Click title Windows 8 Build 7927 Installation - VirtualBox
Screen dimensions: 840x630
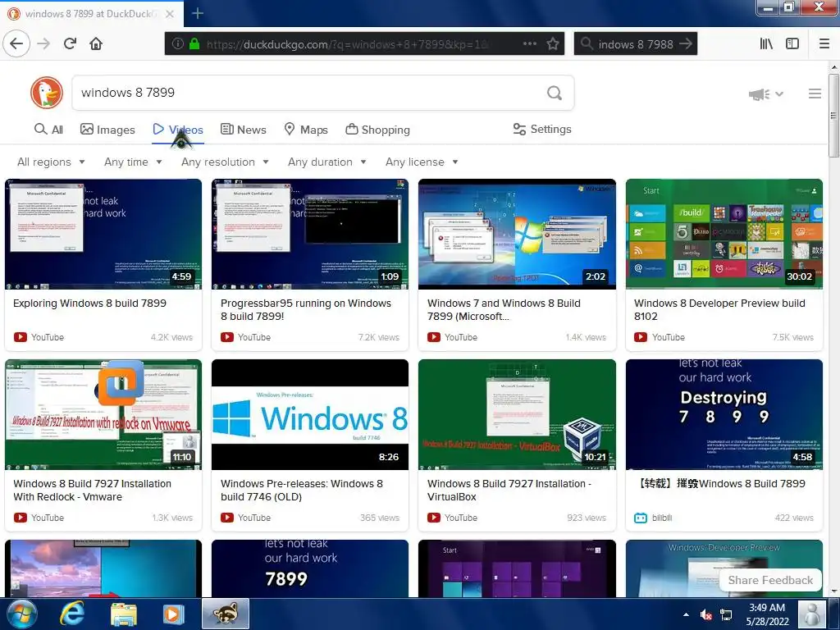tap(509, 491)
